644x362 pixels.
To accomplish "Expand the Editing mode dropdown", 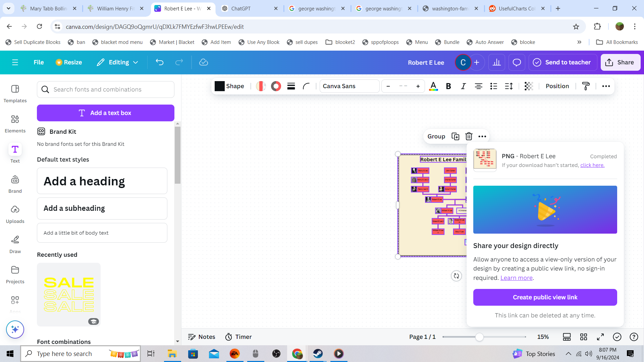I will pyautogui.click(x=118, y=62).
